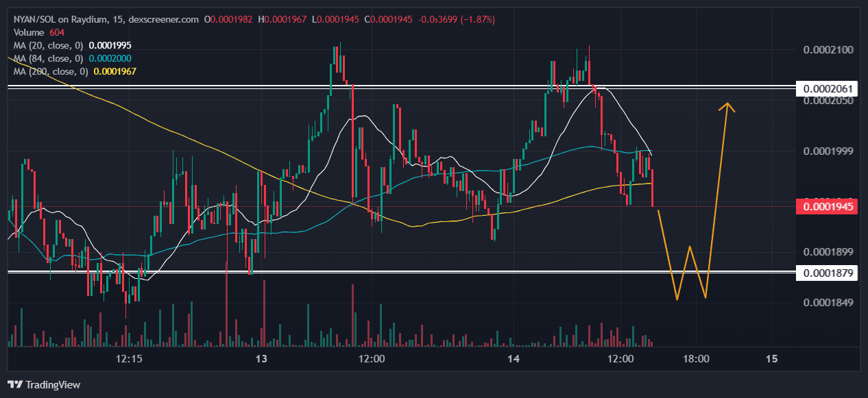Click the orange projection arrow head

(727, 107)
